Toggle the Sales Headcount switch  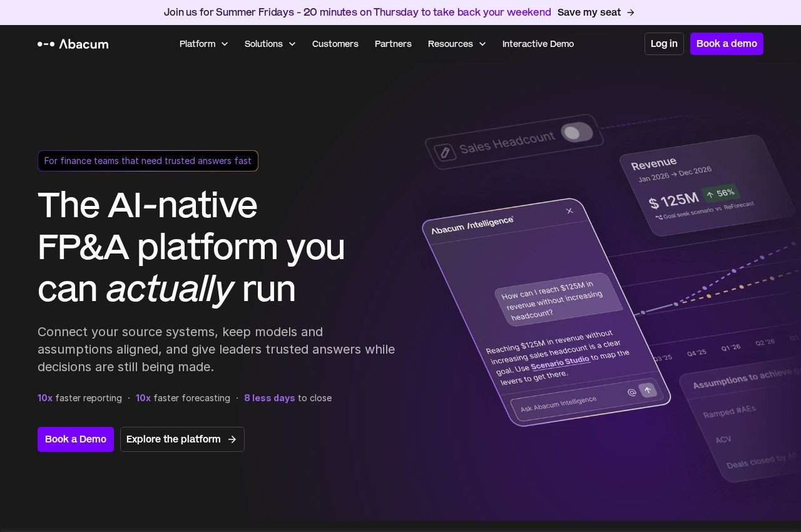point(577,132)
